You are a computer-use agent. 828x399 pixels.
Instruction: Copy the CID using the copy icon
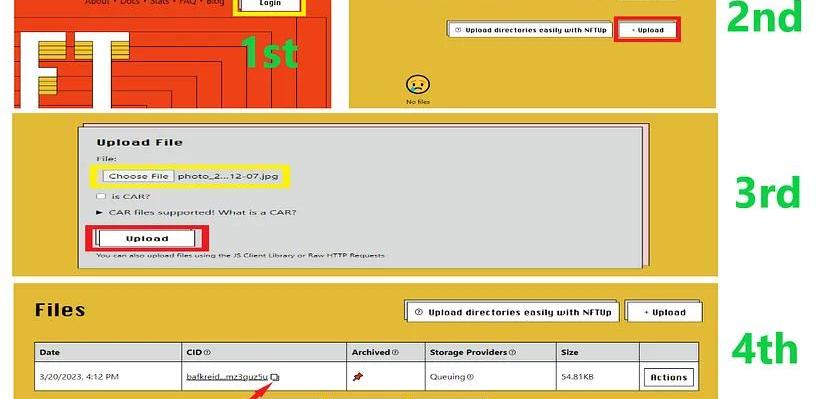tap(275, 377)
